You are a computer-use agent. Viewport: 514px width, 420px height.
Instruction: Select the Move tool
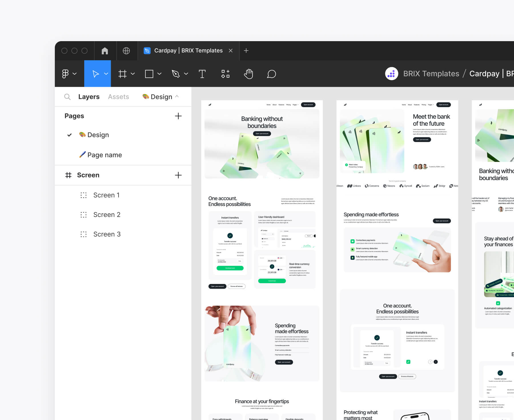point(95,74)
